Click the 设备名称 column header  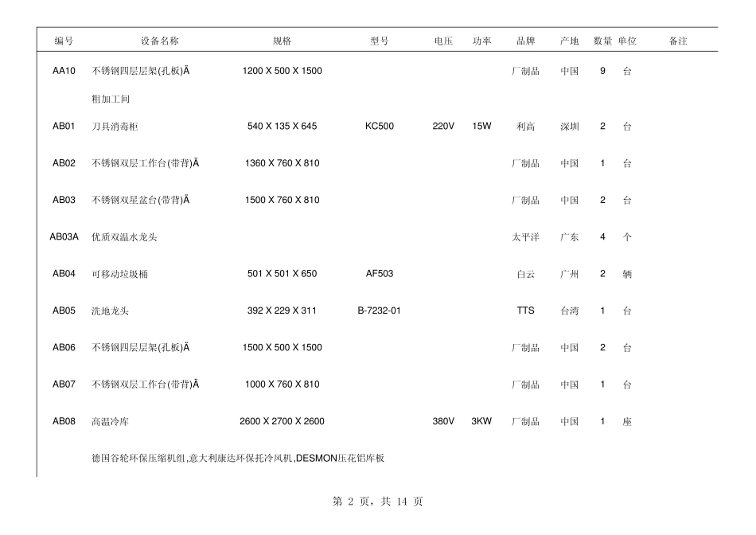[x=160, y=41]
